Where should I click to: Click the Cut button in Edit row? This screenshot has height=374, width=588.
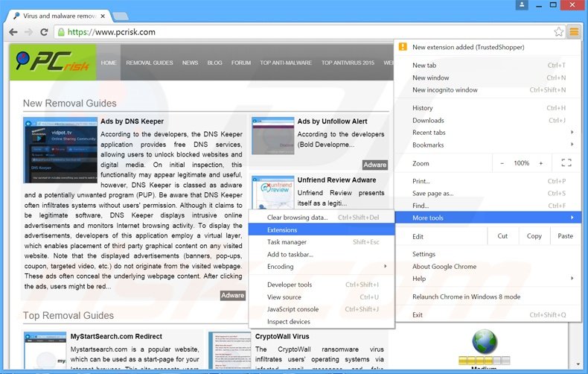pyautogui.click(x=502, y=236)
